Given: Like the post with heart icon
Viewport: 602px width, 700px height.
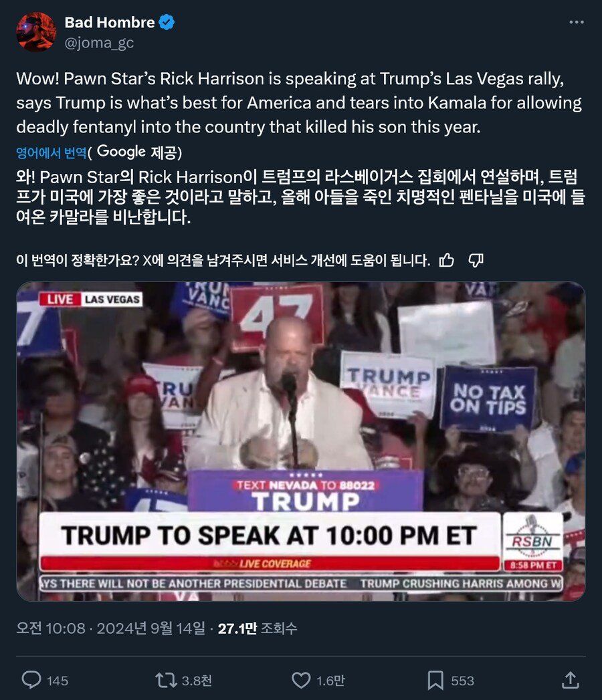Looking at the screenshot, I should [301, 681].
